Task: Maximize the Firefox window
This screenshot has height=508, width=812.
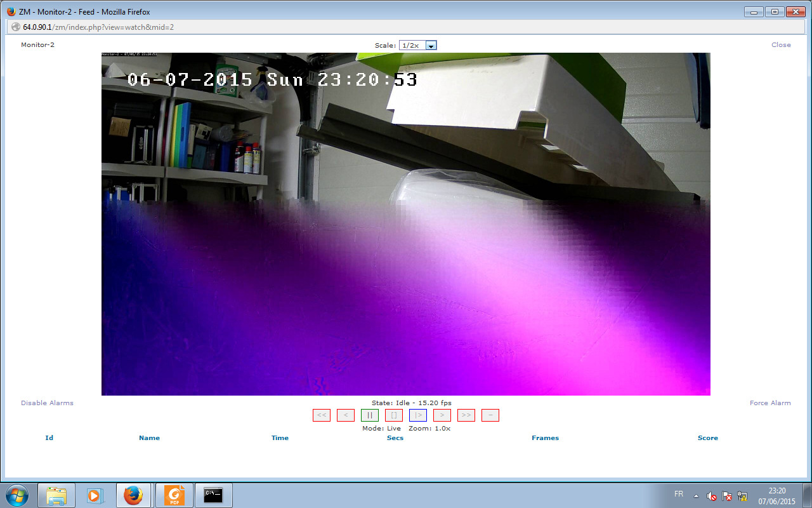Action: (x=774, y=11)
